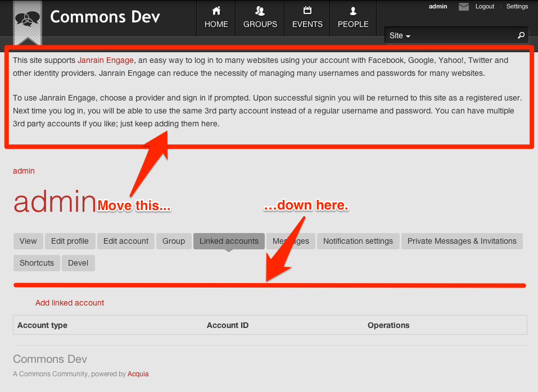The width and height of the screenshot is (538, 392).
Task: Click the admin username in header
Action: pos(438,6)
